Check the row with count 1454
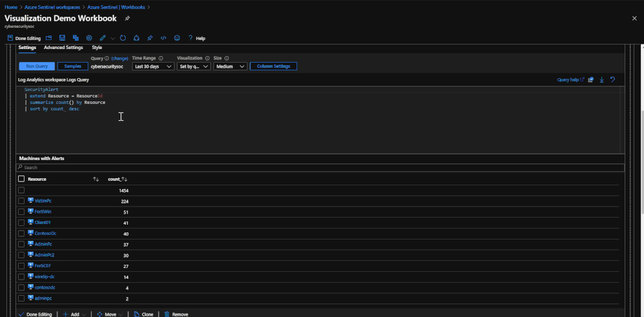This screenshot has height=317, width=644. click(21, 190)
